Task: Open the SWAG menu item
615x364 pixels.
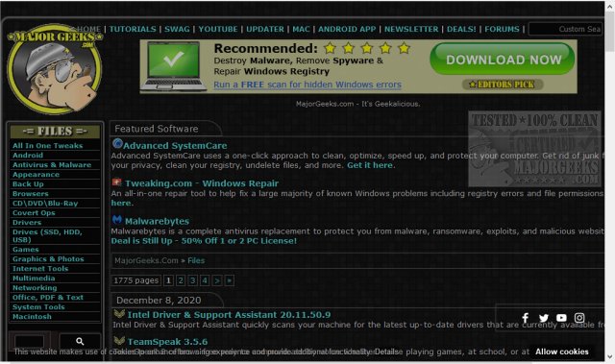Action: [177, 29]
